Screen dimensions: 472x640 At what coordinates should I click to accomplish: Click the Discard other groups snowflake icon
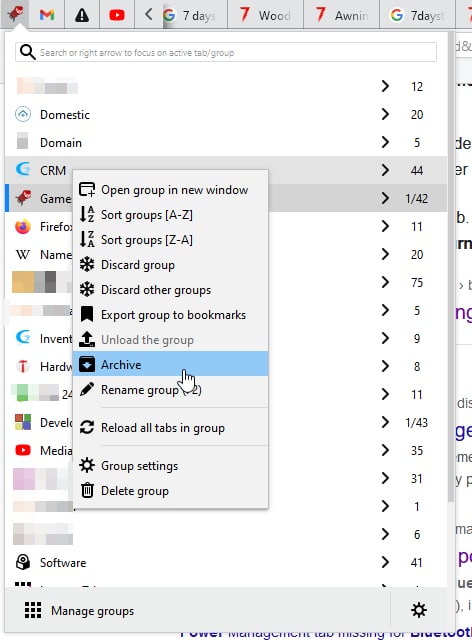87,289
